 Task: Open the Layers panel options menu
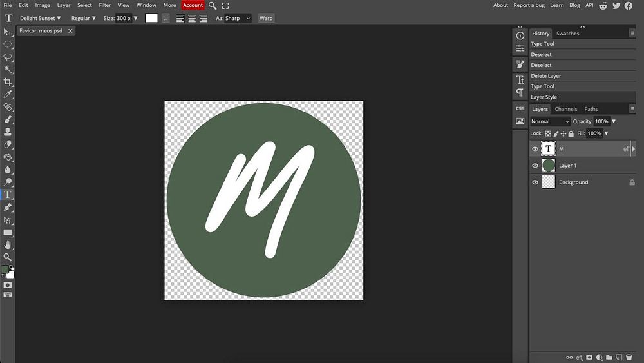(632, 108)
